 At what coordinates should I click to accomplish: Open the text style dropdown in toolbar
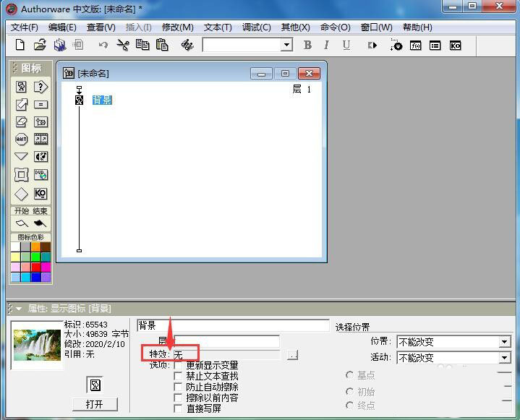pyautogui.click(x=286, y=45)
